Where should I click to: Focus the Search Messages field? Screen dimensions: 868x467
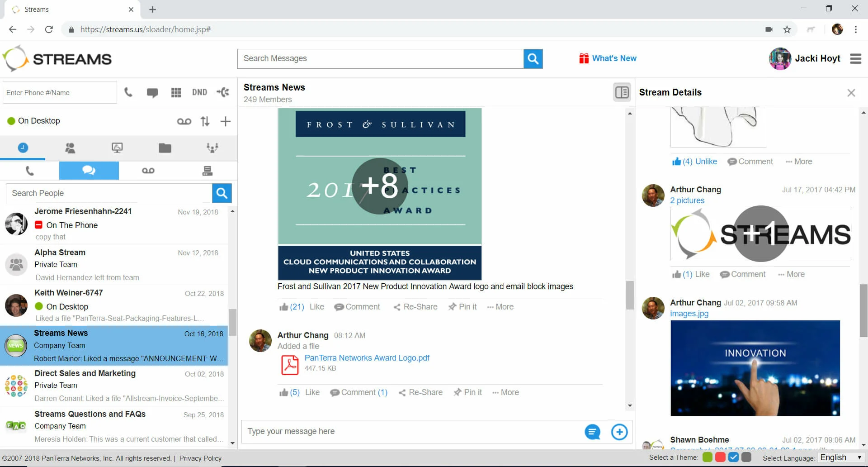[380, 59]
